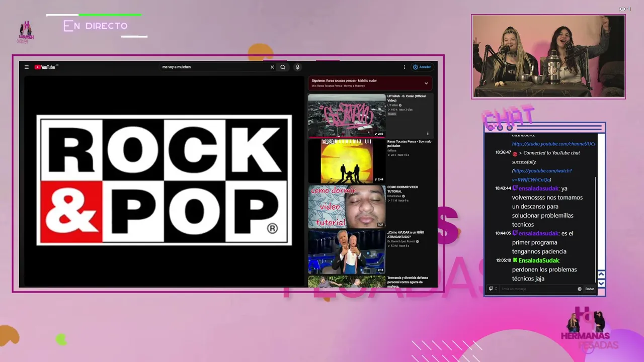Click the webcam feed of the two hosts
The image size is (644, 362).
(548, 56)
